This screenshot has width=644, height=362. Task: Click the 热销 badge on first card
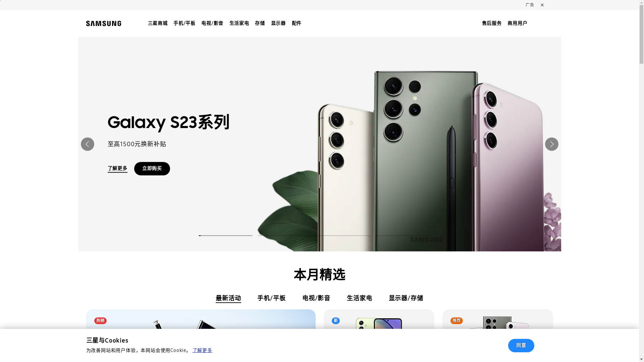click(100, 321)
